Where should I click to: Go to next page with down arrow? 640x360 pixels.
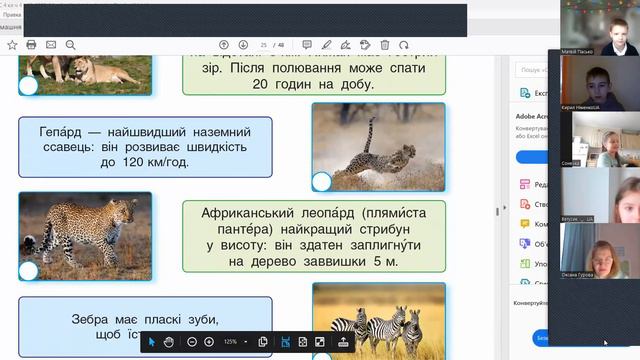click(243, 45)
